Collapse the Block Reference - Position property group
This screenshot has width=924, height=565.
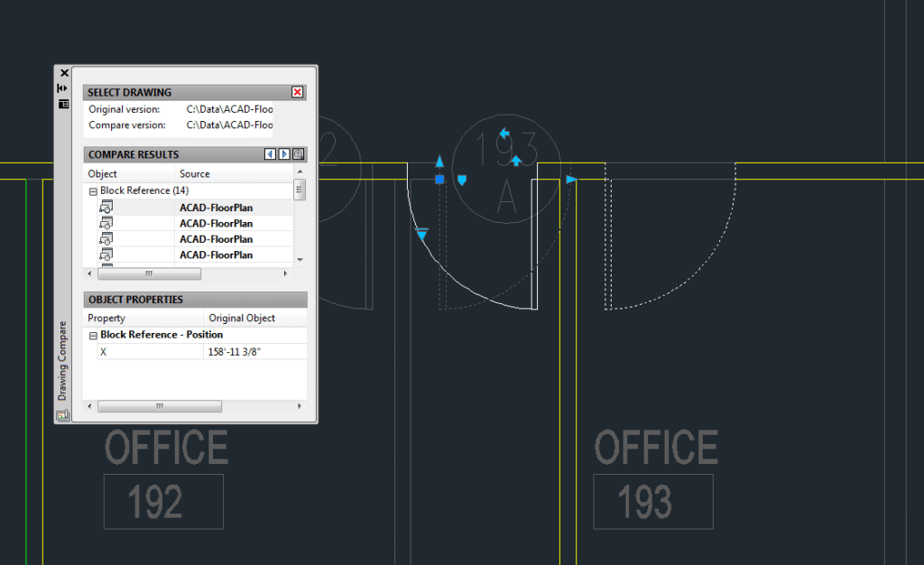92,334
